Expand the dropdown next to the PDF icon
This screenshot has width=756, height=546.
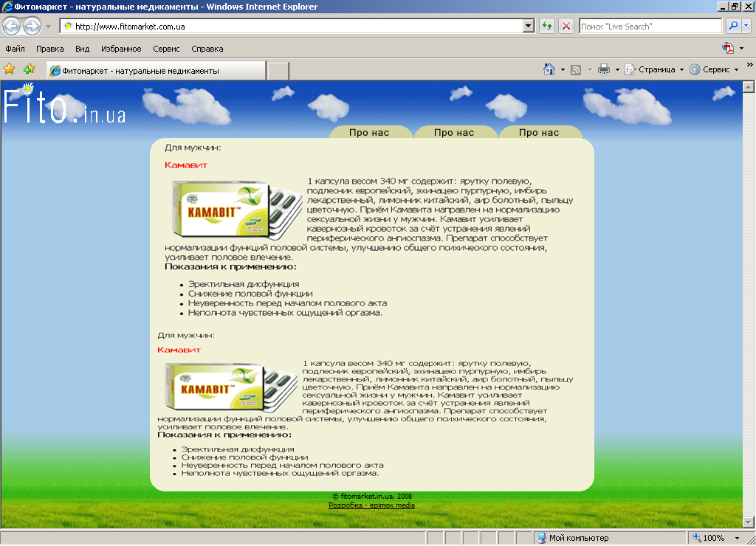[741, 48]
